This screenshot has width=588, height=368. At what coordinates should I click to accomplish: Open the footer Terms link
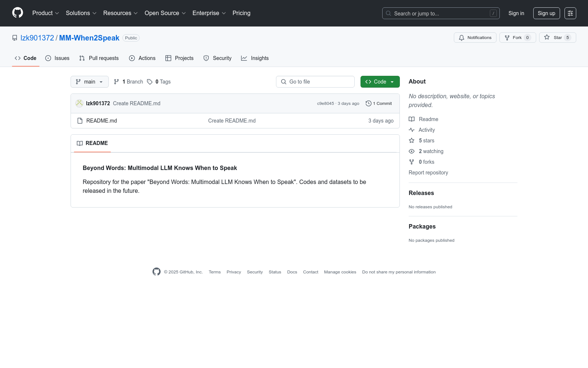pyautogui.click(x=215, y=272)
